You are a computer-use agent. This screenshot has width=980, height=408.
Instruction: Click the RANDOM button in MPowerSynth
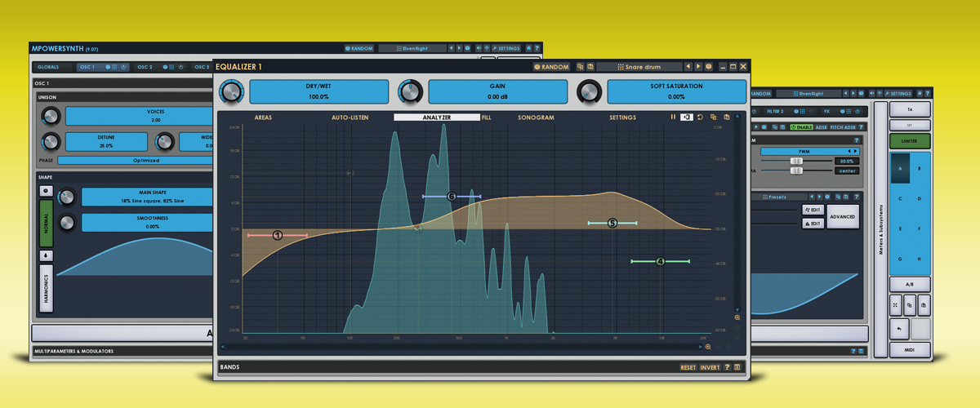(x=359, y=48)
